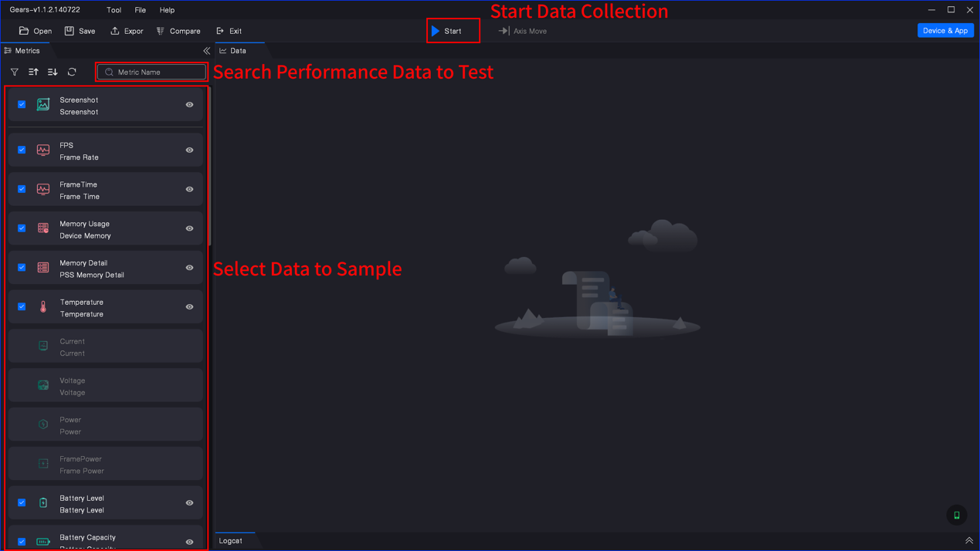Click the sort descending icon
Screen dimensions: 980x551
[53, 72]
